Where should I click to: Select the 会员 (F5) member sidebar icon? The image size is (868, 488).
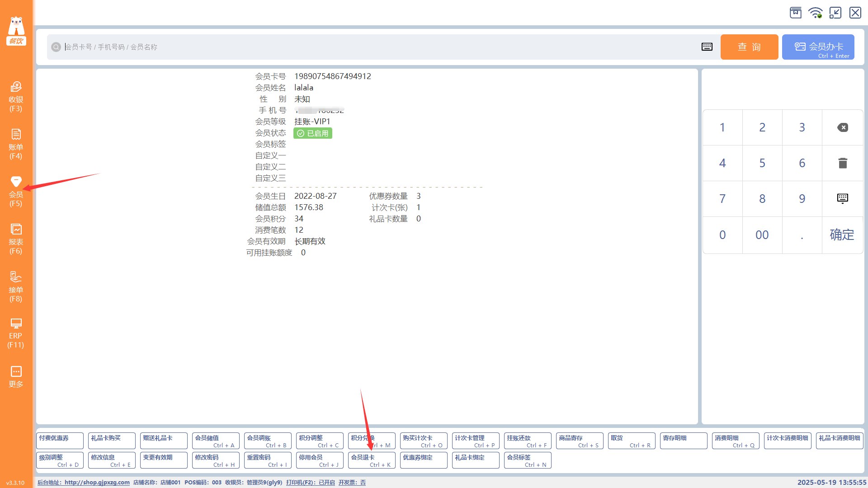click(16, 191)
